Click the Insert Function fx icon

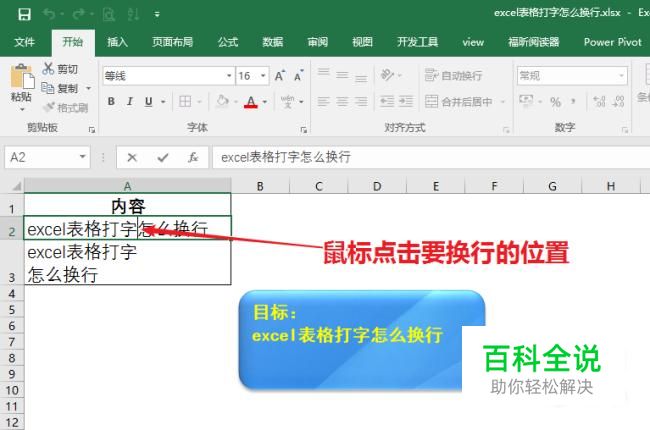click(x=193, y=158)
